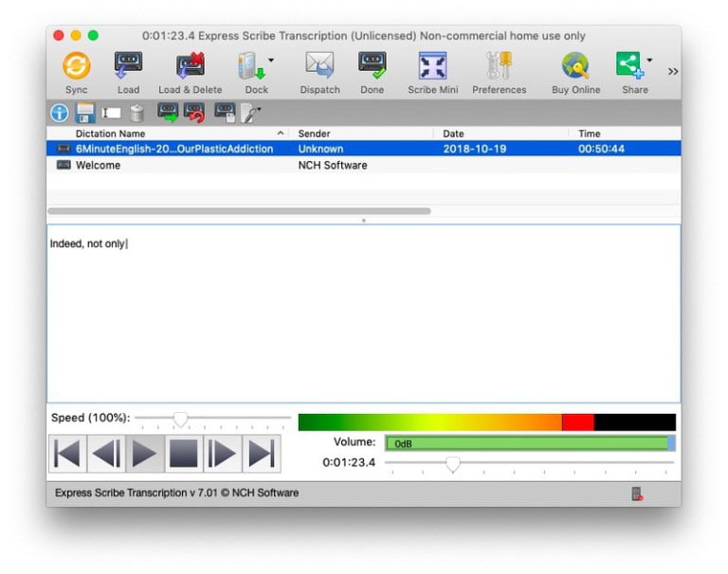Viewport: 728px width, 574px height.
Task: Sort by the Date column header
Action: (453, 134)
